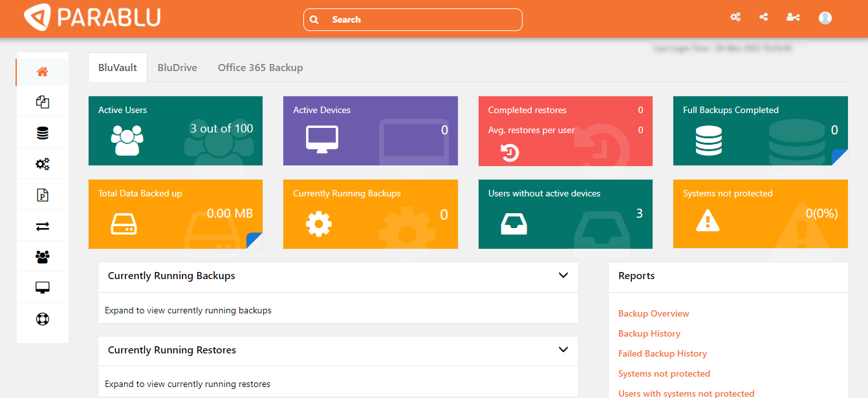
Task: Select the Active Devices card title
Action: (x=321, y=110)
